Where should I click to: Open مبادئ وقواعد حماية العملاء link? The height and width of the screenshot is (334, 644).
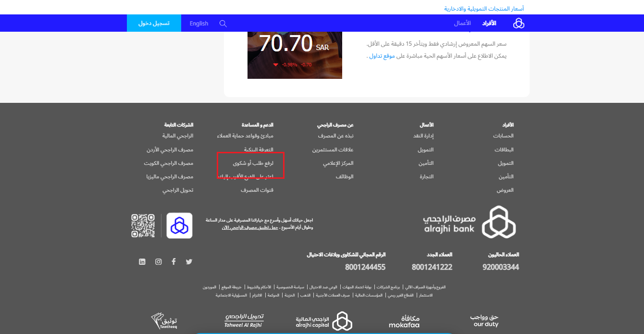click(x=245, y=136)
